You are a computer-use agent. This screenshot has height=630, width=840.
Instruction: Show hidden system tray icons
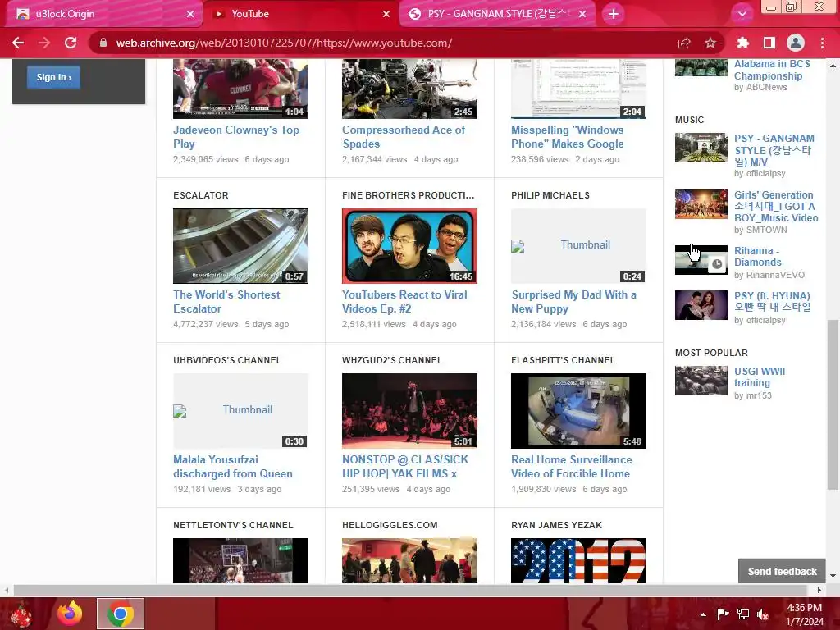[703, 614]
